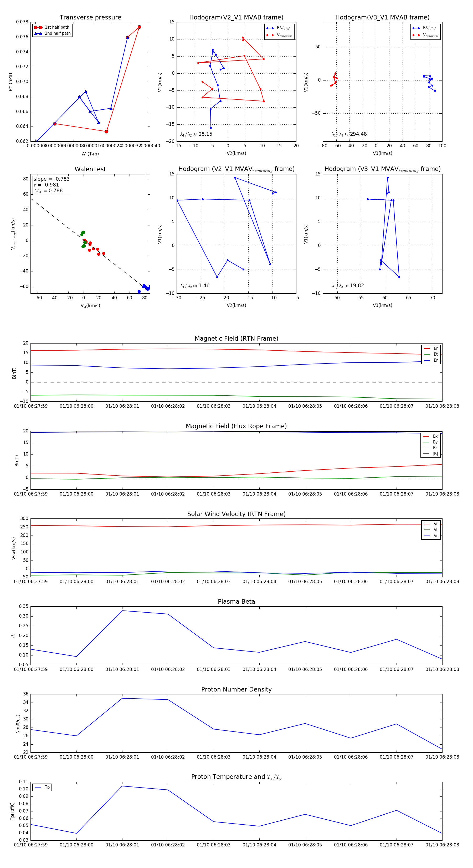The image size is (473, 868).
Task: Click the 'Transverse pressure' plot title
Action: (x=90, y=18)
